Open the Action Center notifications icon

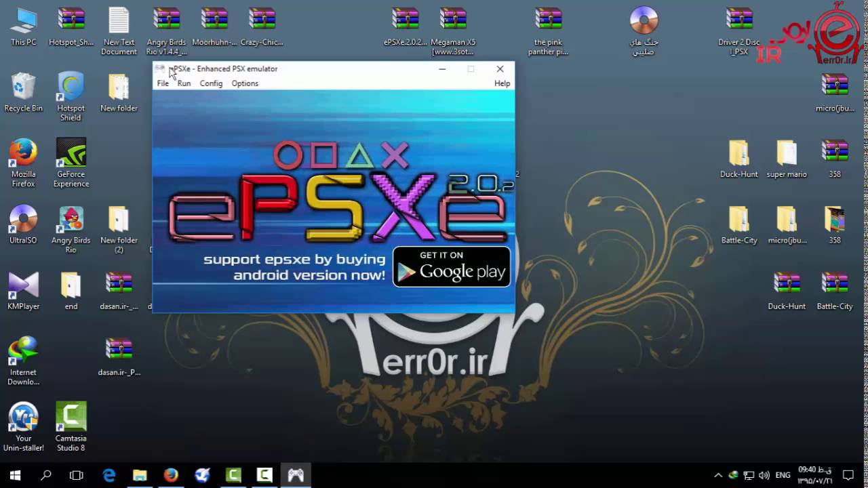pyautogui.click(x=848, y=475)
